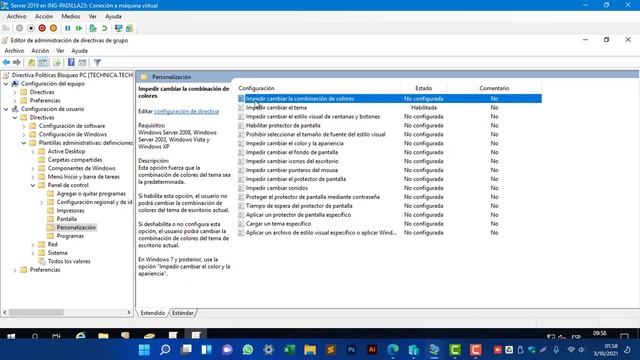640x360 pixels.
Task: Click the VM Pause button
Action: point(68,28)
